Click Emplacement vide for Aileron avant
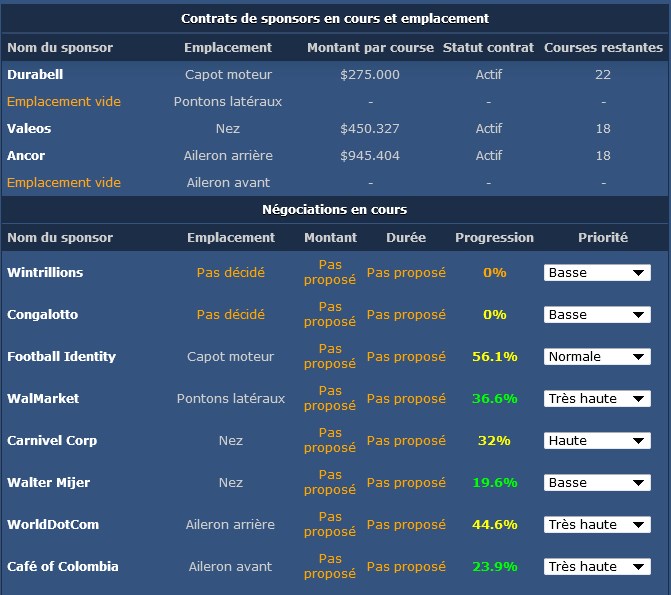The width and height of the screenshot is (671, 595). point(64,182)
